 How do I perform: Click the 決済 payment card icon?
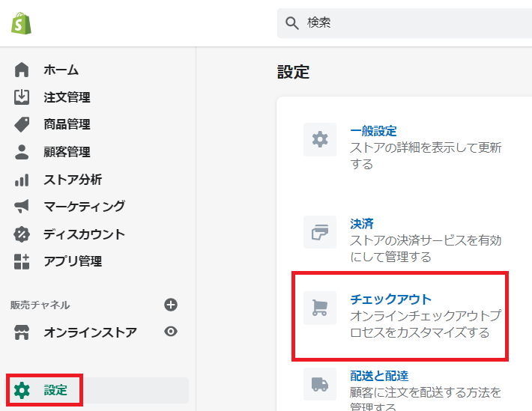pyautogui.click(x=320, y=232)
